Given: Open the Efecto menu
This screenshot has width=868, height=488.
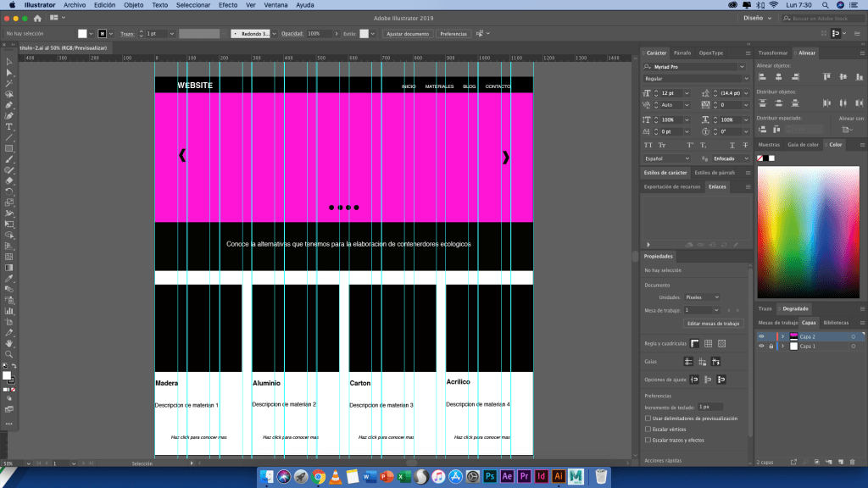Looking at the screenshot, I should click(x=228, y=5).
